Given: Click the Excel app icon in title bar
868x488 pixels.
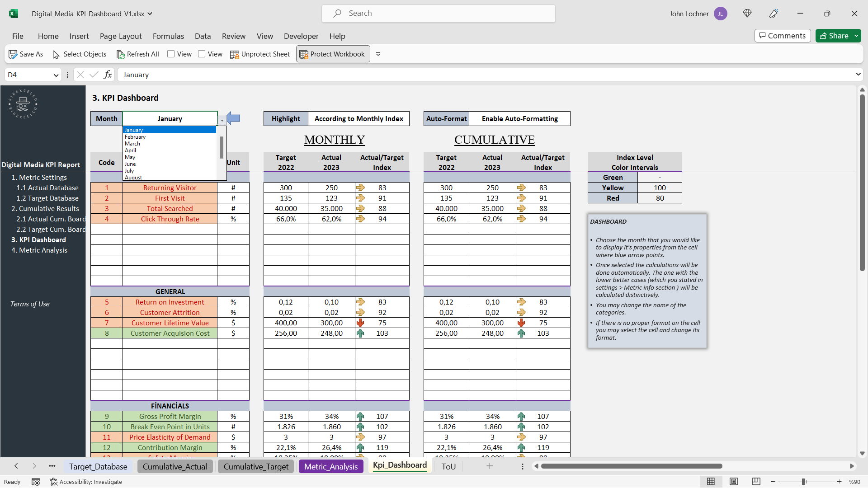Looking at the screenshot, I should (x=14, y=14).
